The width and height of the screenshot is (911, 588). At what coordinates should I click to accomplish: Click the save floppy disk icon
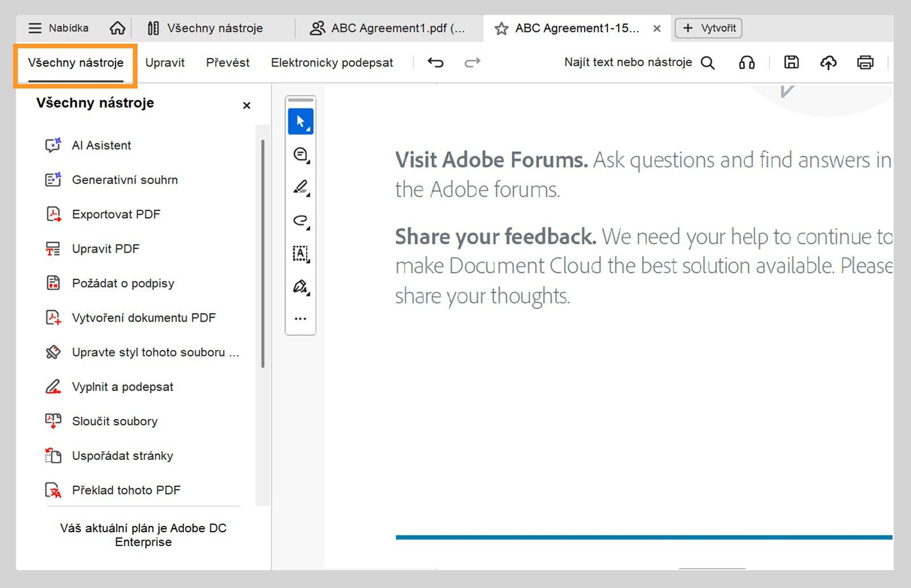[791, 62]
